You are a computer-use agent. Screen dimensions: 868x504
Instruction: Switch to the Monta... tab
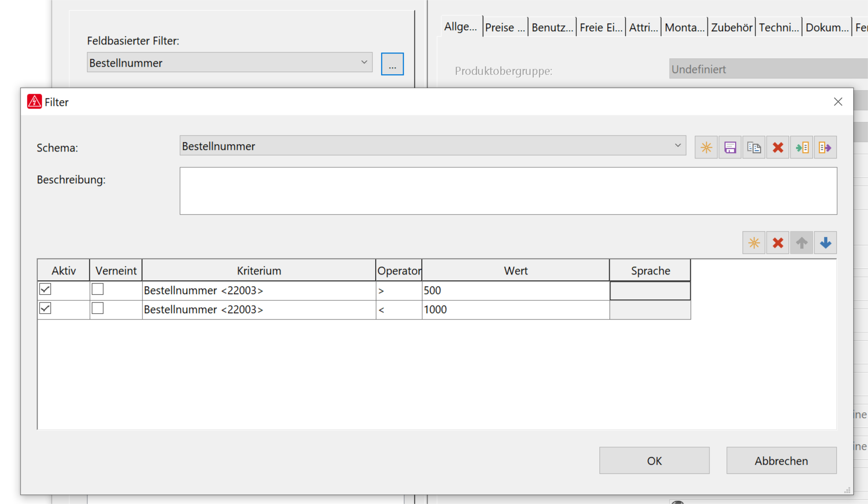[x=685, y=28]
